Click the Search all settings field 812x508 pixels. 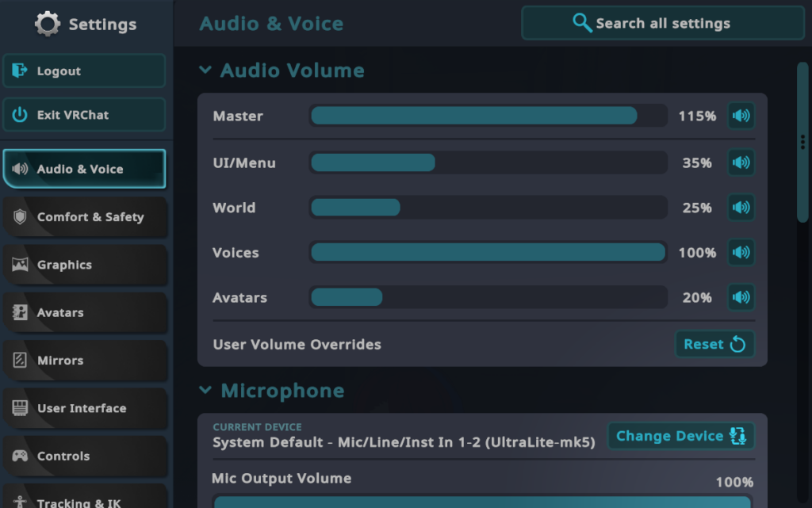tap(663, 23)
